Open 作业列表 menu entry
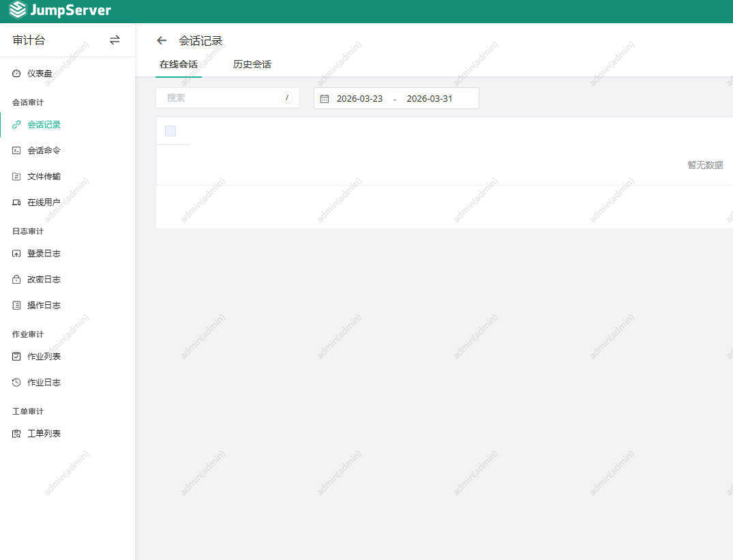 pos(44,357)
